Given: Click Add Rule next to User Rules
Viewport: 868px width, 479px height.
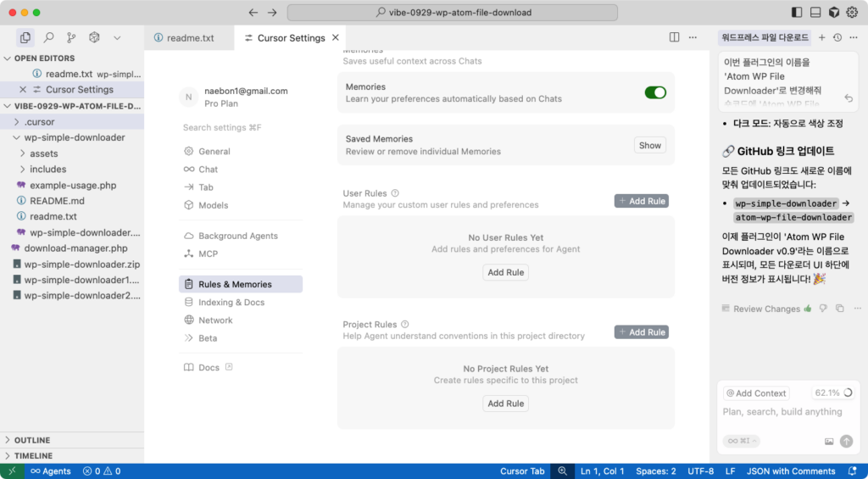Looking at the screenshot, I should 641,201.
